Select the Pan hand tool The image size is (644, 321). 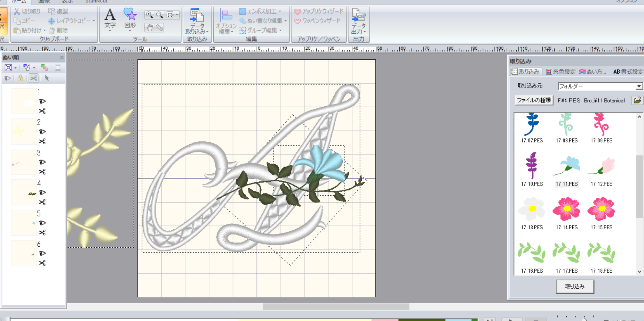(x=150, y=27)
